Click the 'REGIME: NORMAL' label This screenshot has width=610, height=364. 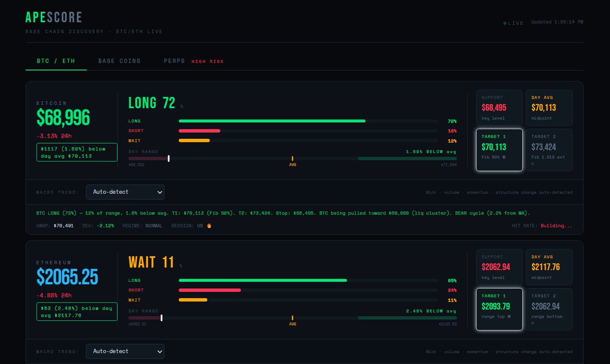tap(142, 226)
